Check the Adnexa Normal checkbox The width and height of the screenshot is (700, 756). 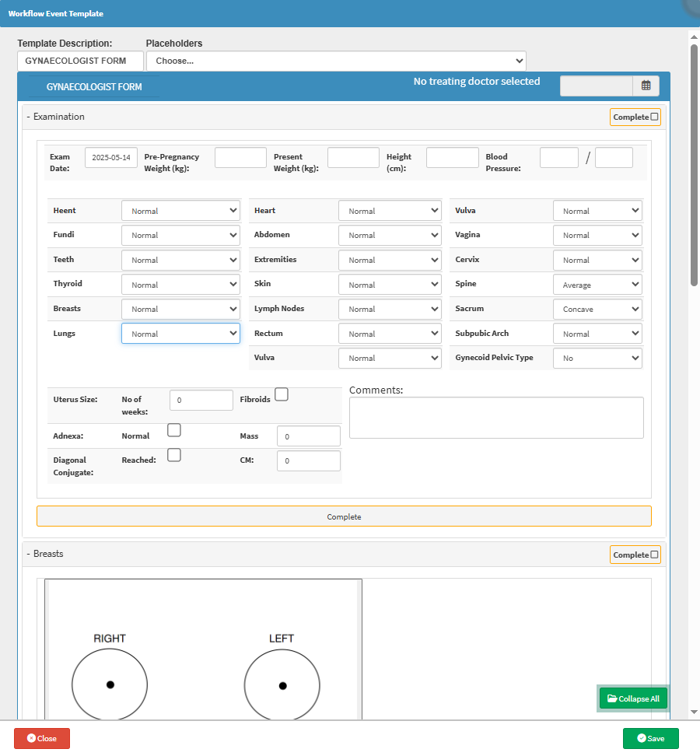(x=174, y=430)
